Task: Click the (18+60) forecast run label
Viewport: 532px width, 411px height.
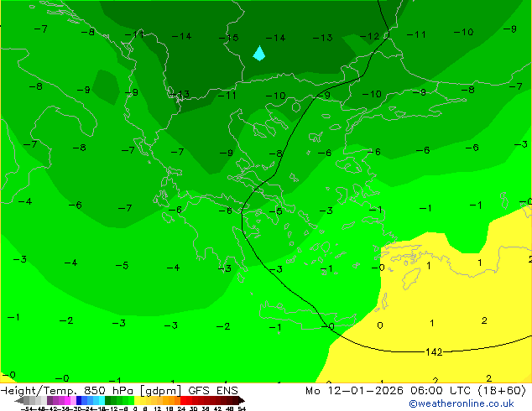Action: [x=502, y=391]
